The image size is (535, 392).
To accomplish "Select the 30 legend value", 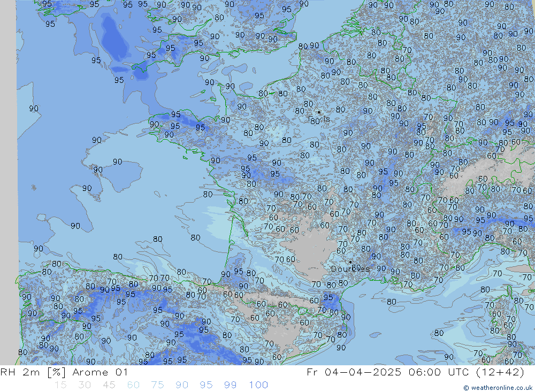I will tap(85, 385).
